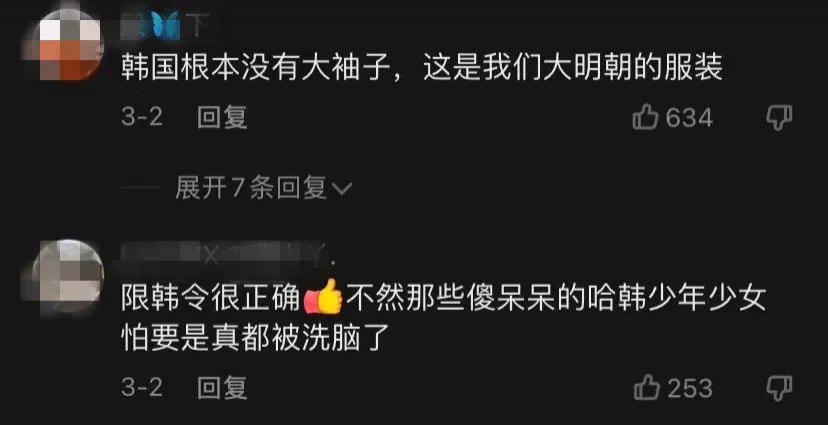Tap the 253 like count
Image resolution: width=828 pixels, height=425 pixels.
pos(690,389)
